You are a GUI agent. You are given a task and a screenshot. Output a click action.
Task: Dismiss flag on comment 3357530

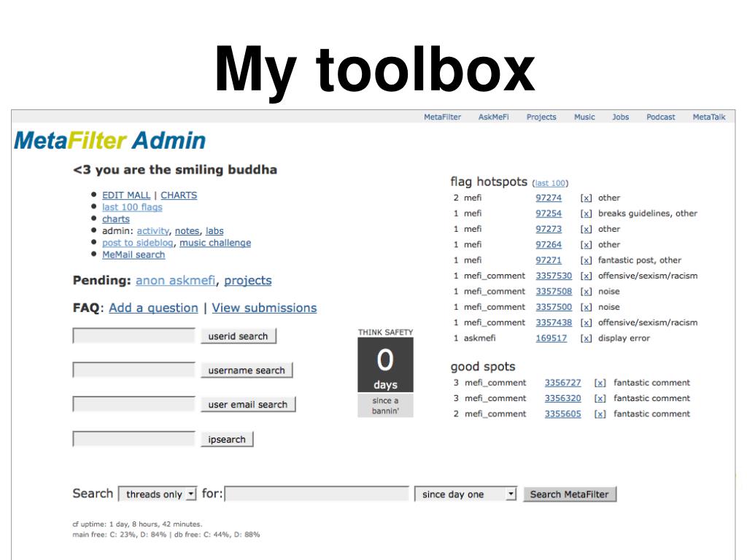pyautogui.click(x=586, y=276)
